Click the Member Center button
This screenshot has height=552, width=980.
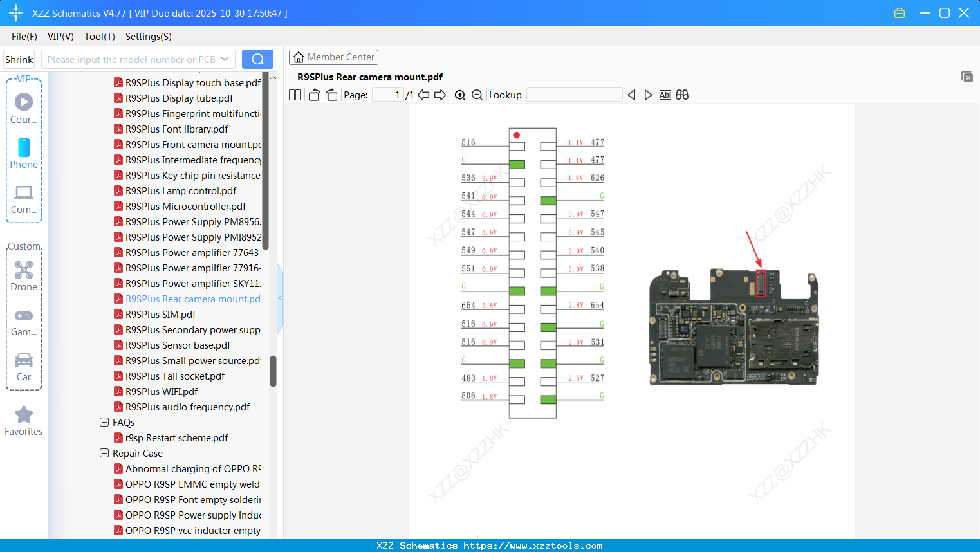point(333,57)
